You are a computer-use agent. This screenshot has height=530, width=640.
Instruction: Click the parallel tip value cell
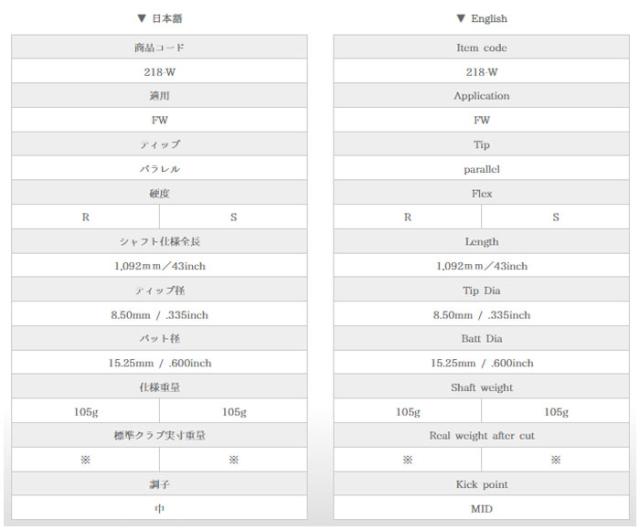point(481,169)
